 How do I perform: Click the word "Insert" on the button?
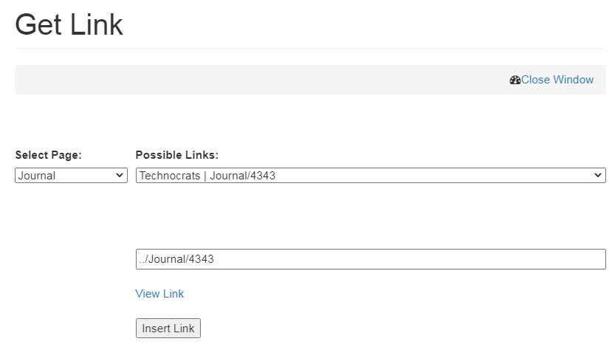tap(156, 329)
